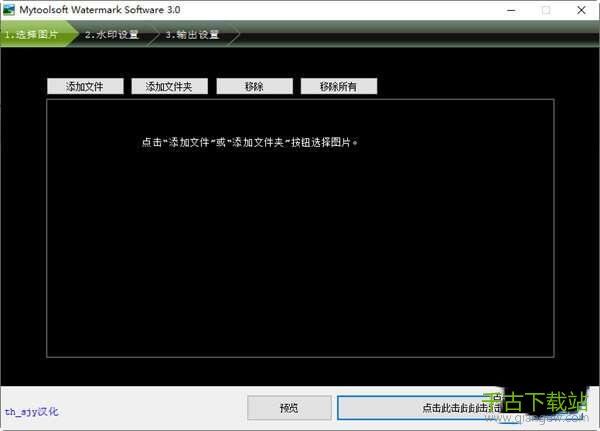Click the Mytoolsoft app icon in title bar

coord(10,10)
